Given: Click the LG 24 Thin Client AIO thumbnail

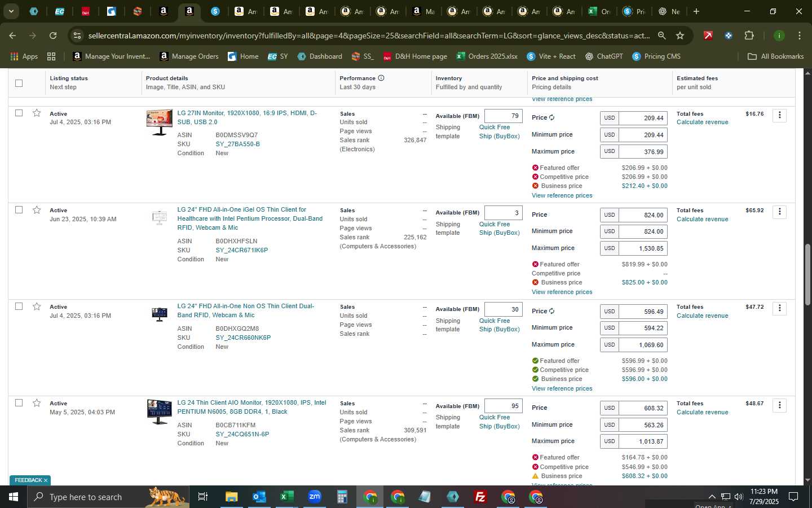Looking at the screenshot, I should (x=160, y=411).
